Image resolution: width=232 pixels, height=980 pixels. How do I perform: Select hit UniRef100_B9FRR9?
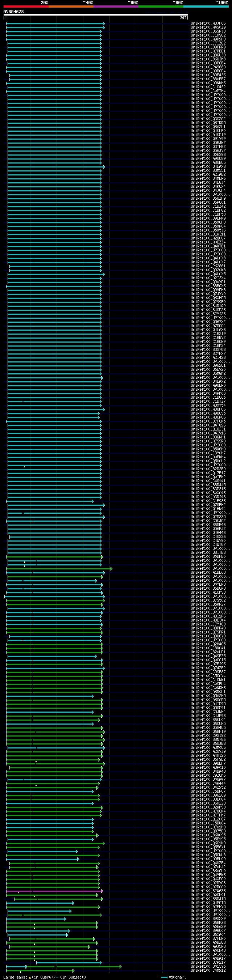coord(208,47)
